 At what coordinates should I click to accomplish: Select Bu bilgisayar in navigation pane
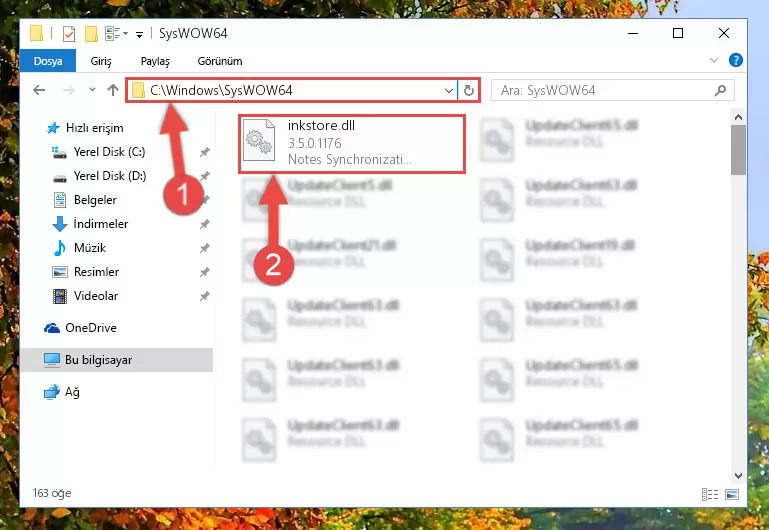pos(117,360)
